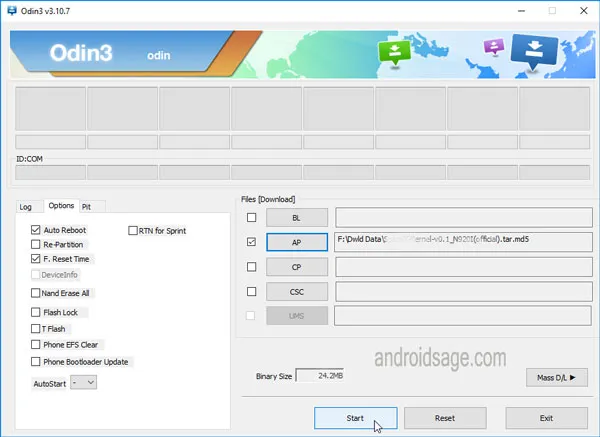The image size is (600, 437).
Task: Enable the Re-Partition checkbox
Action: pyautogui.click(x=36, y=244)
